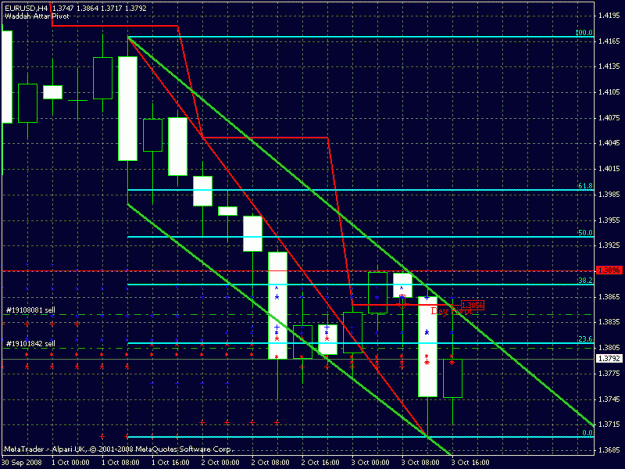Click the 23.6 Fibonacci level label
This screenshot has height=469, width=625.
coord(585,339)
